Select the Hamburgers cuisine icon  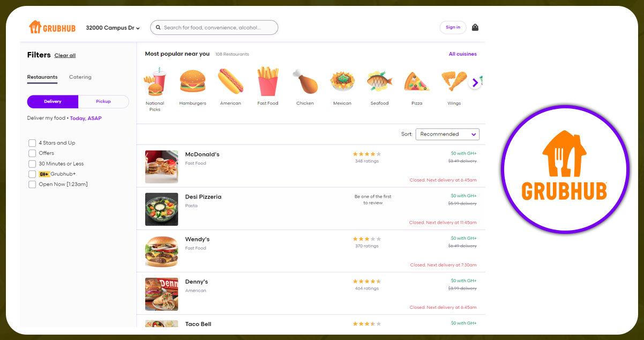coord(192,82)
